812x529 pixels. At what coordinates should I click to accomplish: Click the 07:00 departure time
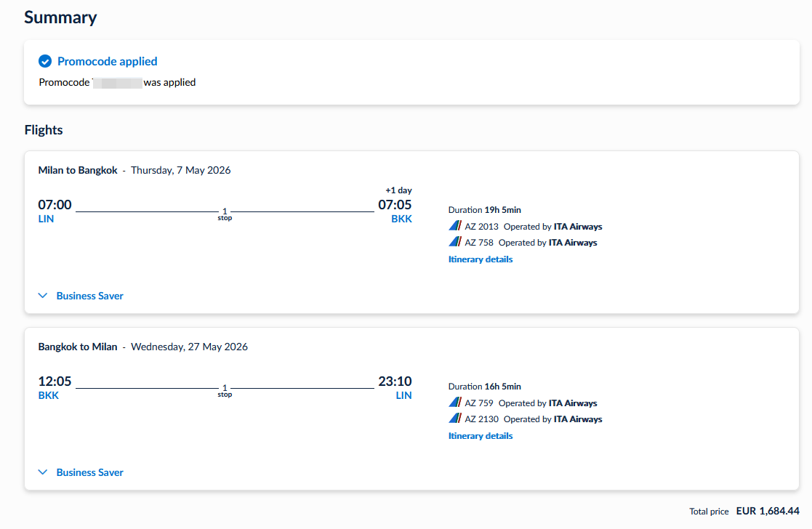[x=55, y=205]
